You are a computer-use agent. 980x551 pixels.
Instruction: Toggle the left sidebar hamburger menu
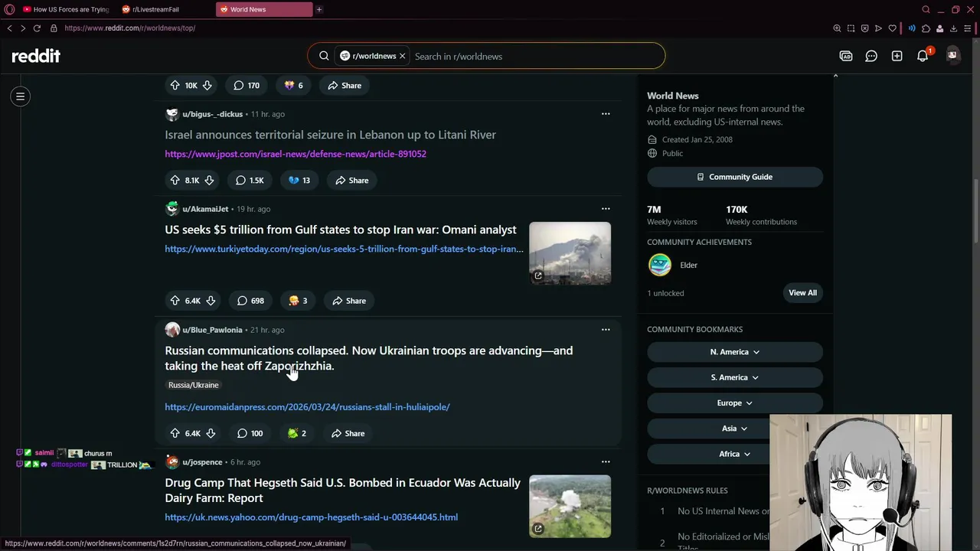click(x=21, y=96)
